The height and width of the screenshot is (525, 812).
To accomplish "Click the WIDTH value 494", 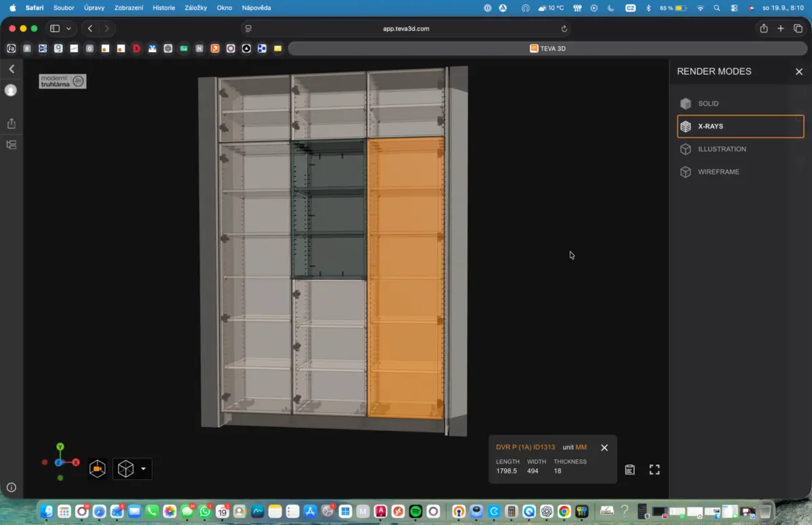I will 533,471.
